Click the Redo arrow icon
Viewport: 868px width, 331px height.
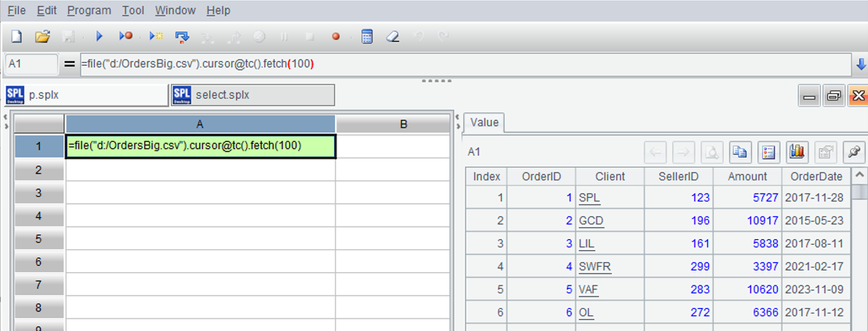click(x=443, y=37)
